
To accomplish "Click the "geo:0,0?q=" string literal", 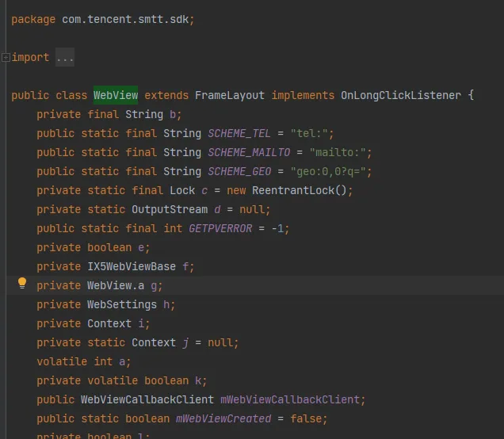I will [328, 171].
